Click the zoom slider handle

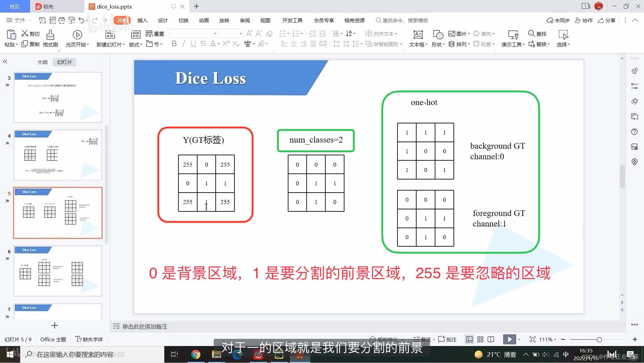(x=599, y=340)
